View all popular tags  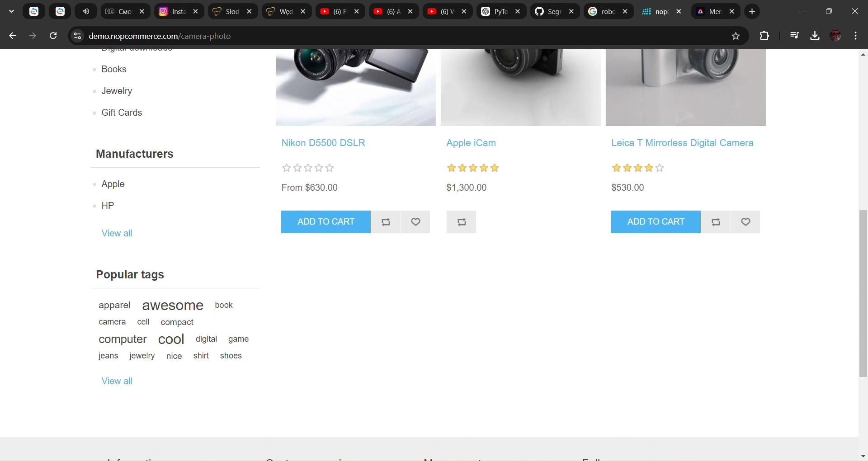[117, 381]
